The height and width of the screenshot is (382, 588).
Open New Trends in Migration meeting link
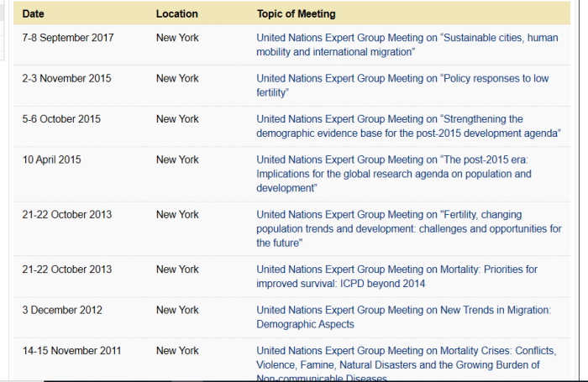[403, 317]
